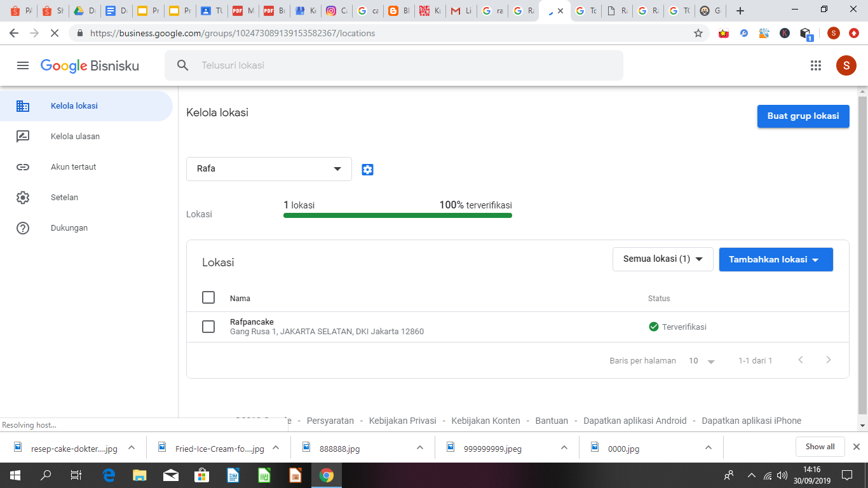Open Setelan in sidebar
868x488 pixels.
(86, 198)
